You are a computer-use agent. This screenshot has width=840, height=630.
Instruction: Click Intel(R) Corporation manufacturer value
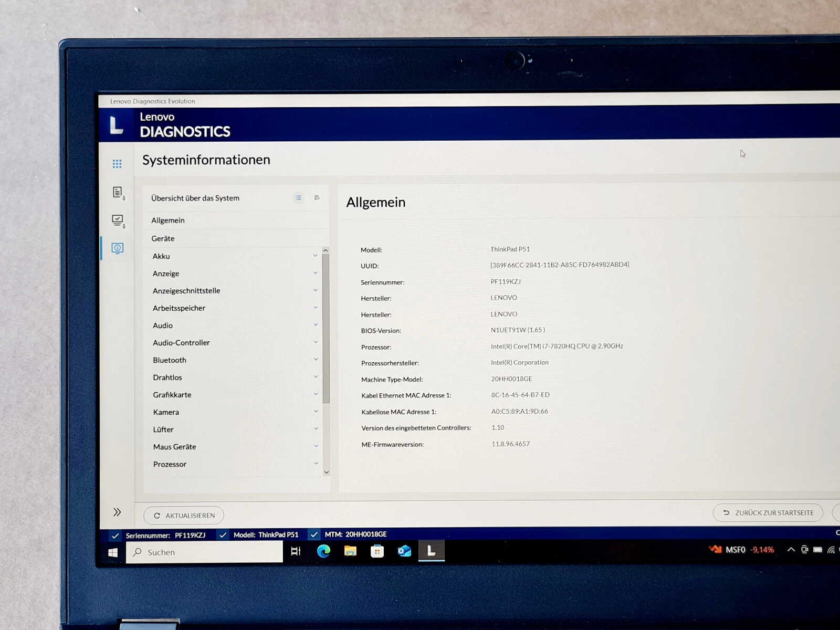[x=520, y=362]
